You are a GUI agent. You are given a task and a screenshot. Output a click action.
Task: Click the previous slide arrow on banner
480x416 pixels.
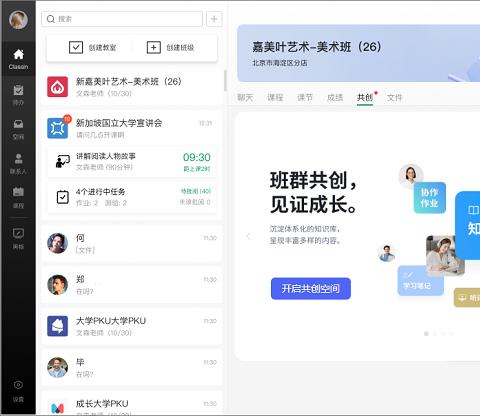(248, 236)
